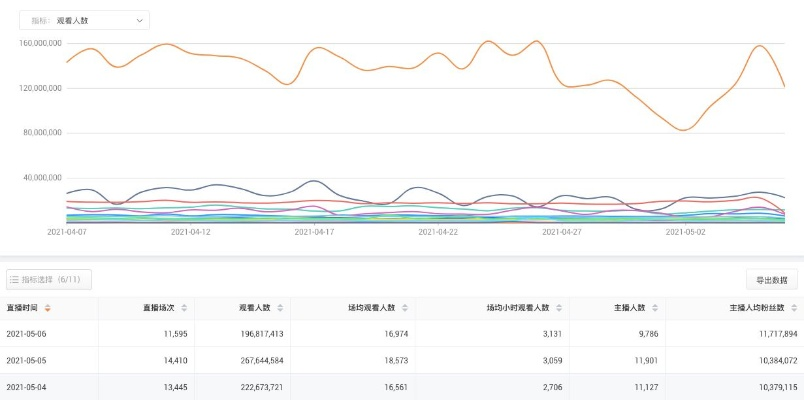Sort table by 直播时间 sort icon
This screenshot has height=400, width=804.
point(48,308)
